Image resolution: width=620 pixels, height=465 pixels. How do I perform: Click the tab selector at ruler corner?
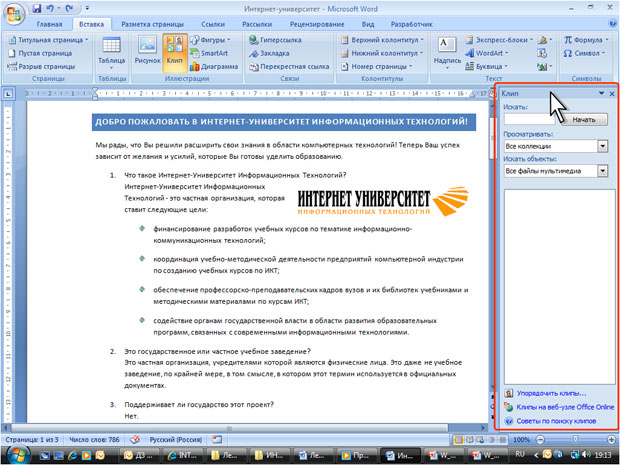click(x=8, y=94)
